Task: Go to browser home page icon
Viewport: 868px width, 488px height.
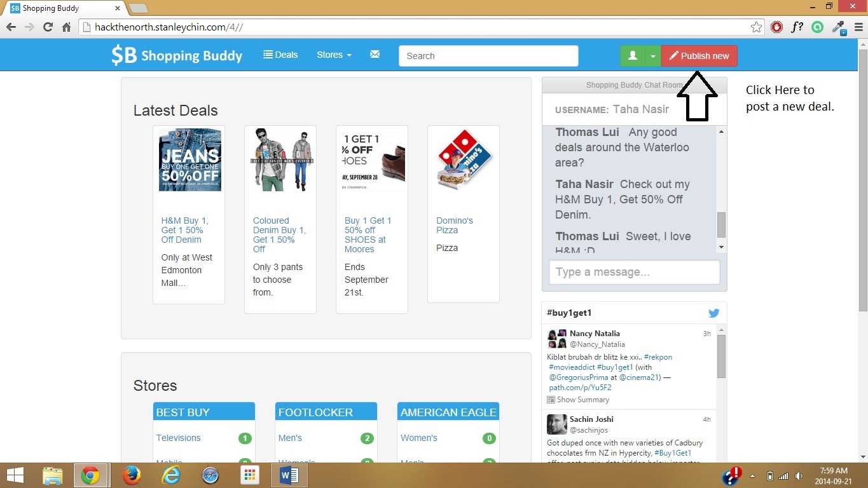Action: [66, 27]
